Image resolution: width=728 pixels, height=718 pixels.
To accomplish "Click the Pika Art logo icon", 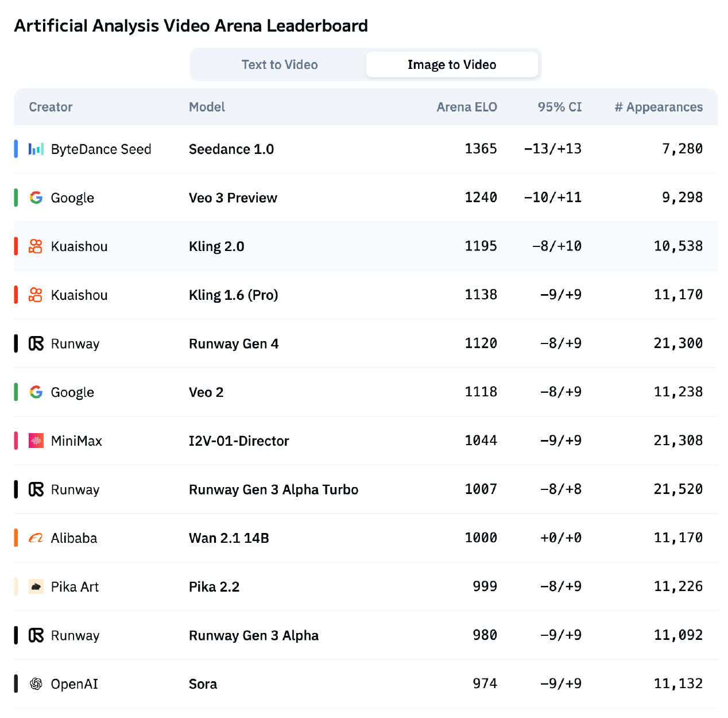I will click(x=36, y=587).
